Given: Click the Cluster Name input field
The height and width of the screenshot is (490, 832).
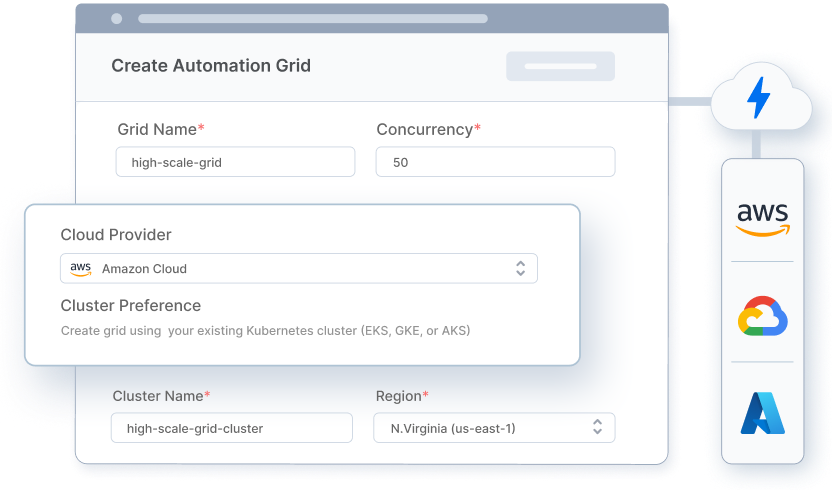Looking at the screenshot, I should pyautogui.click(x=231, y=427).
